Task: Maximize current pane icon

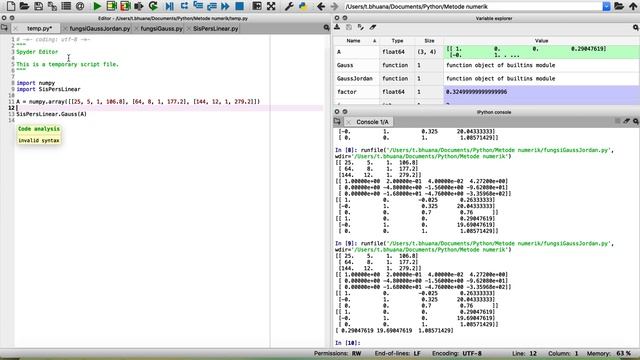Action: tap(257, 6)
